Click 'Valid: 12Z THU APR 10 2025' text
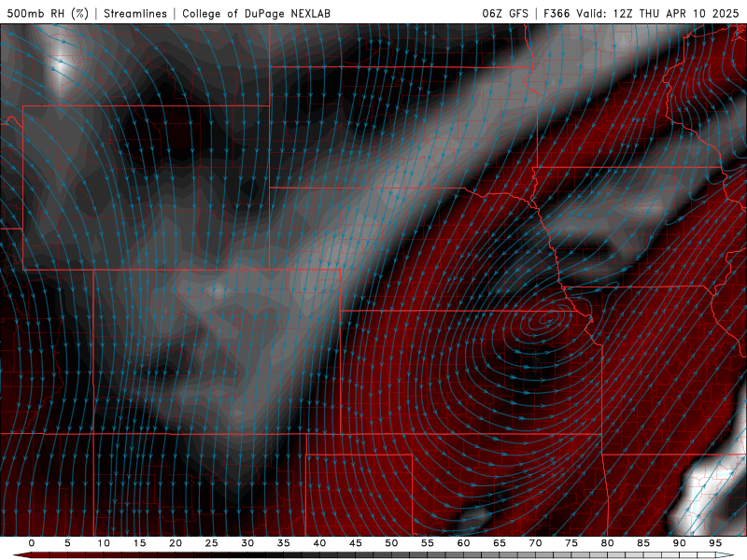The image size is (747, 560). click(657, 13)
